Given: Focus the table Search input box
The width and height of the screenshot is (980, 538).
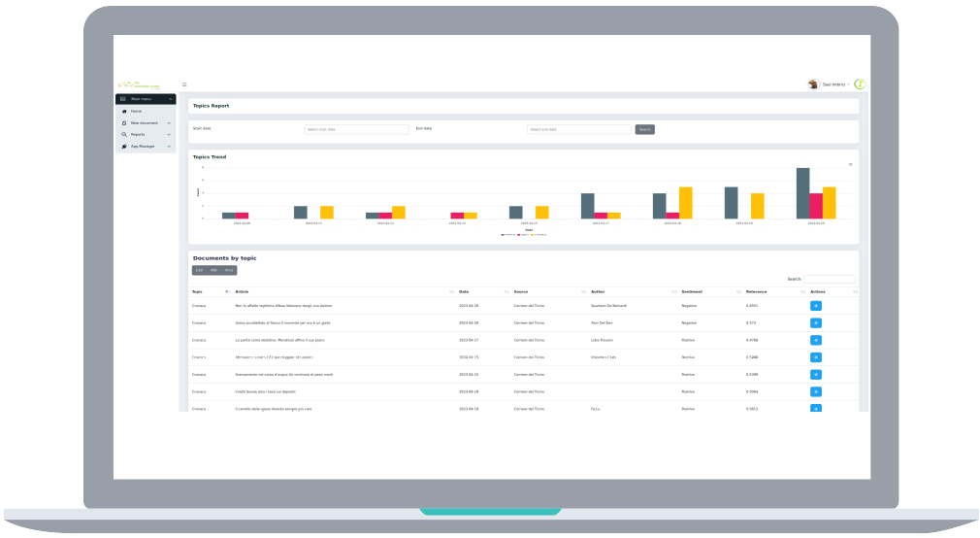Looking at the screenshot, I should (x=830, y=279).
